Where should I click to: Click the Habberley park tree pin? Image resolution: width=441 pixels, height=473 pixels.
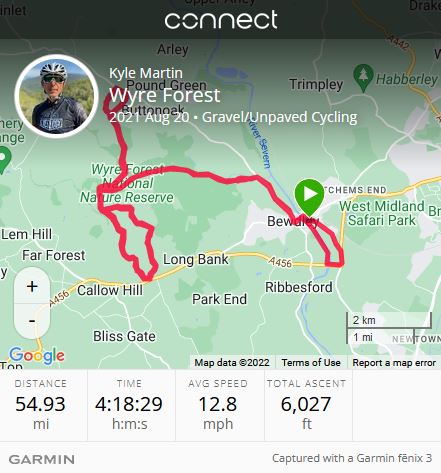(x=363, y=78)
